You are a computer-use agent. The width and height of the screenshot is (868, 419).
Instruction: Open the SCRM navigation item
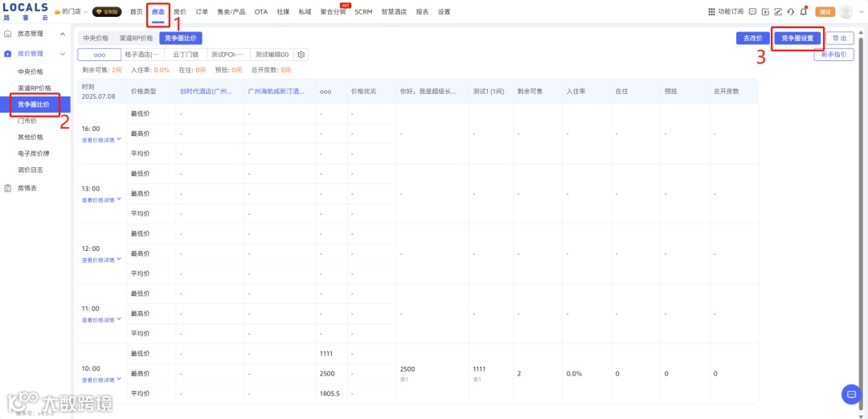coord(364,11)
